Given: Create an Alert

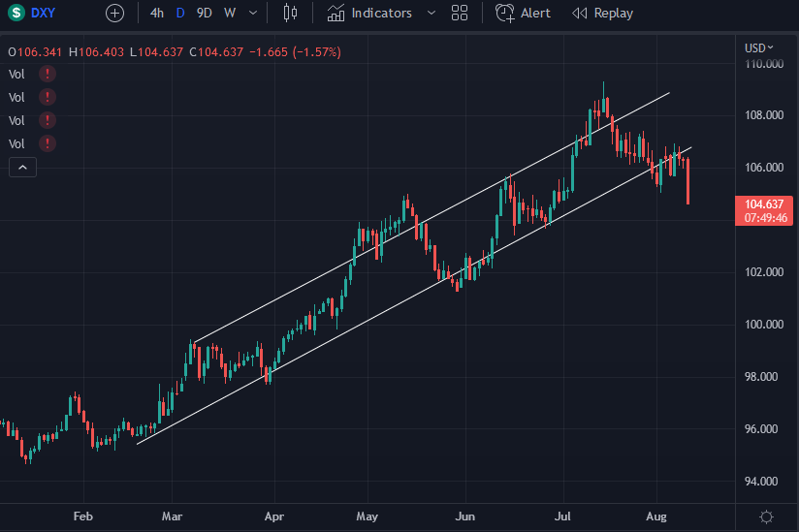Looking at the screenshot, I should (523, 13).
